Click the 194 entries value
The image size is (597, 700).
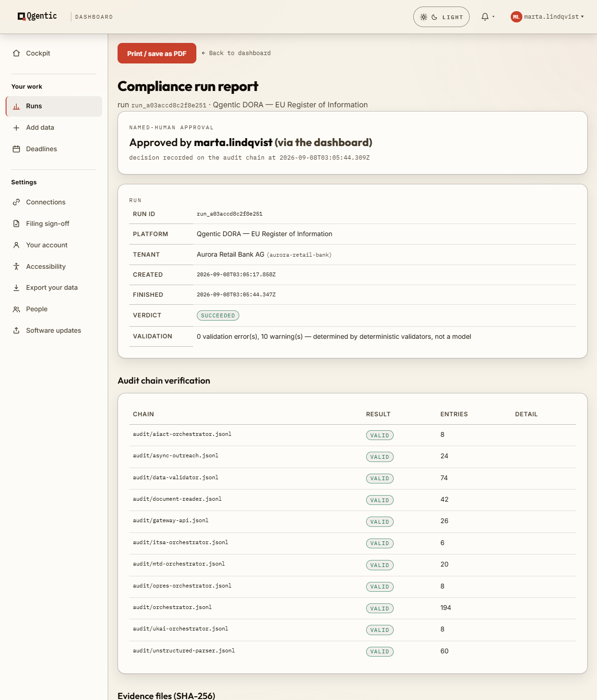(x=446, y=608)
